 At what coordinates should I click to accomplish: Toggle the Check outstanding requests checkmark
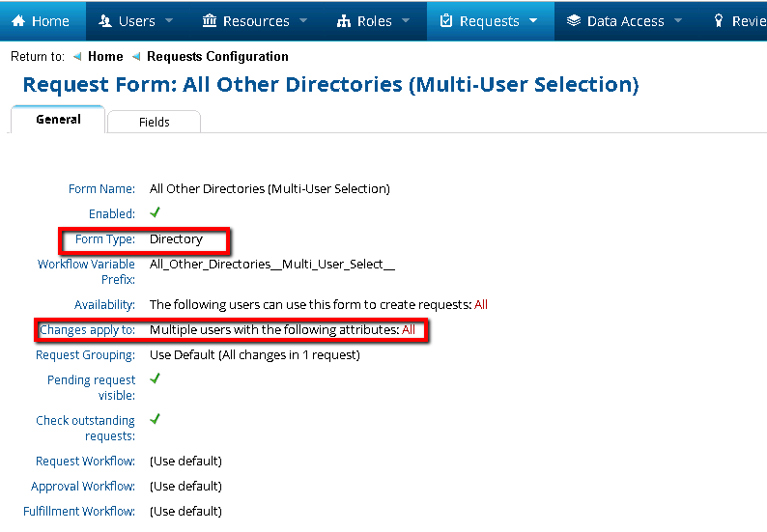(x=155, y=419)
